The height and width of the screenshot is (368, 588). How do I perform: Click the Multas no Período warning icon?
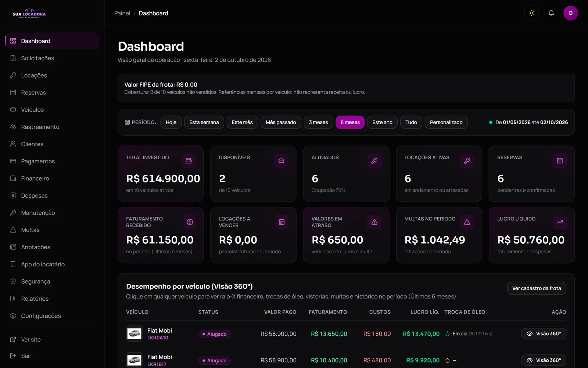pos(467,222)
